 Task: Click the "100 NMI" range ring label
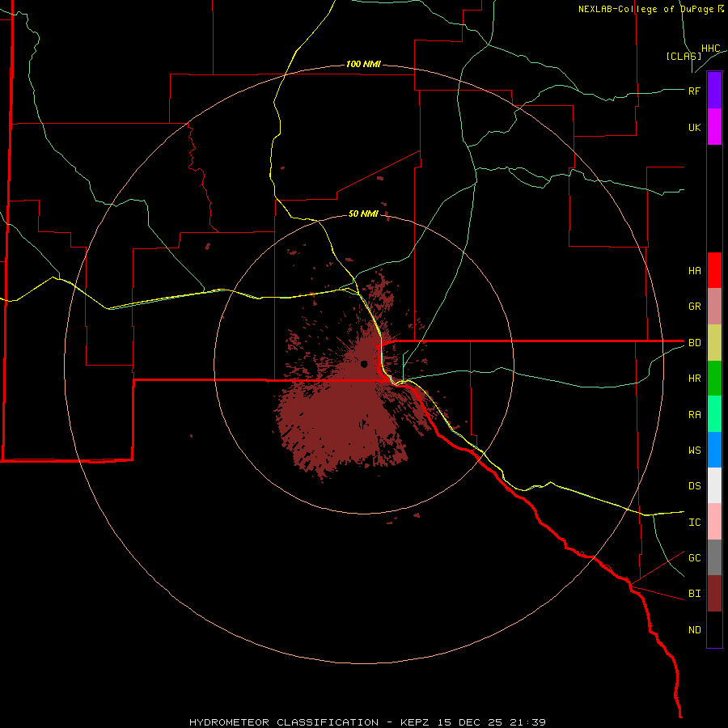pos(363,64)
